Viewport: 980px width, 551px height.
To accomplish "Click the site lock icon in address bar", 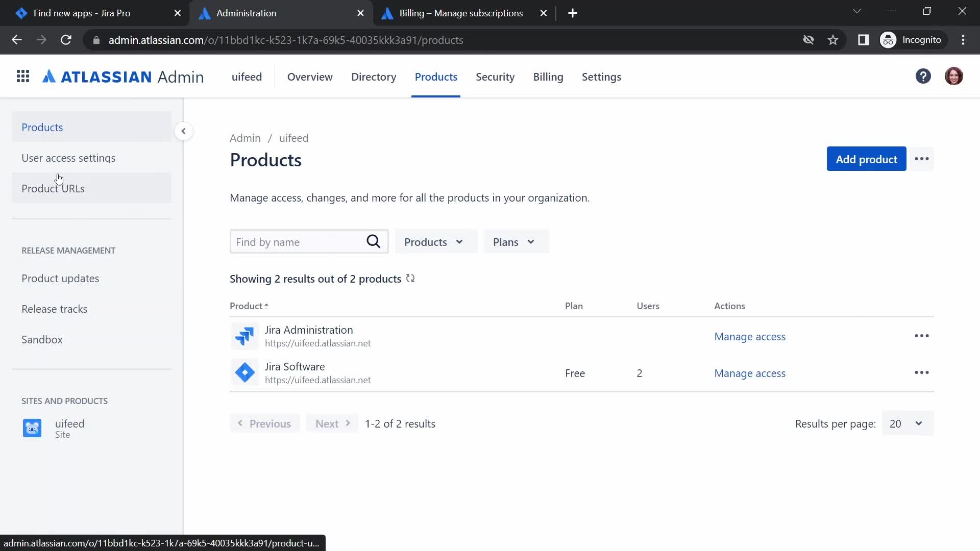I will point(96,40).
